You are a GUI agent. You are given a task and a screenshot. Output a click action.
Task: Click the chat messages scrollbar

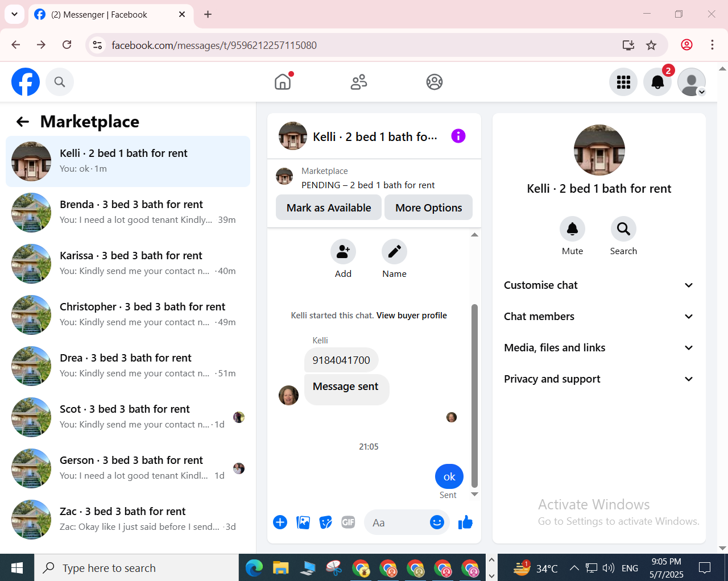tap(474, 396)
